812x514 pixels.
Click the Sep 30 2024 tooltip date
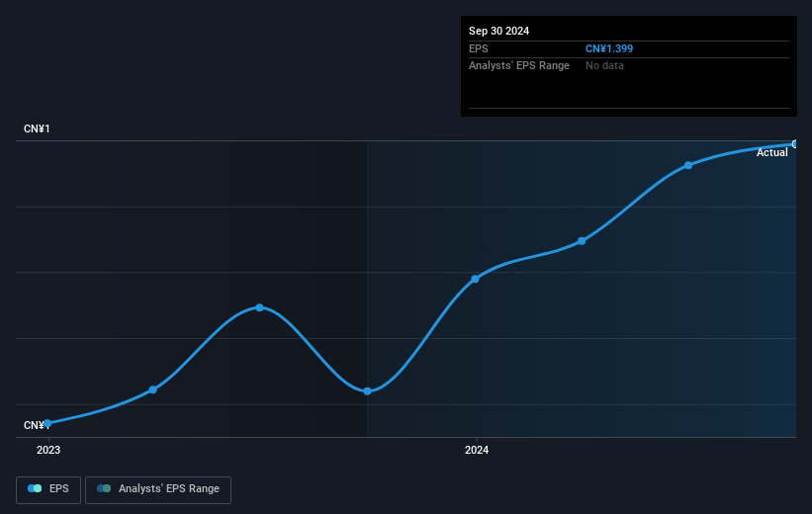tap(498, 31)
